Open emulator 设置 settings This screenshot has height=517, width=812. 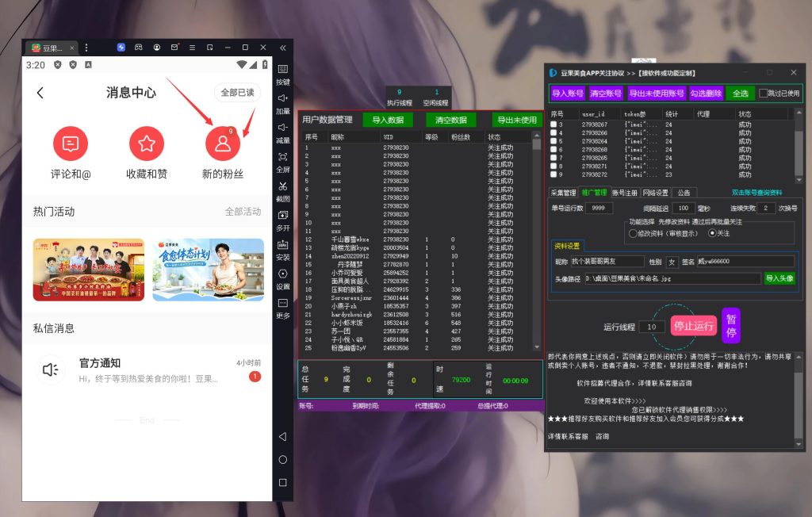pos(283,274)
